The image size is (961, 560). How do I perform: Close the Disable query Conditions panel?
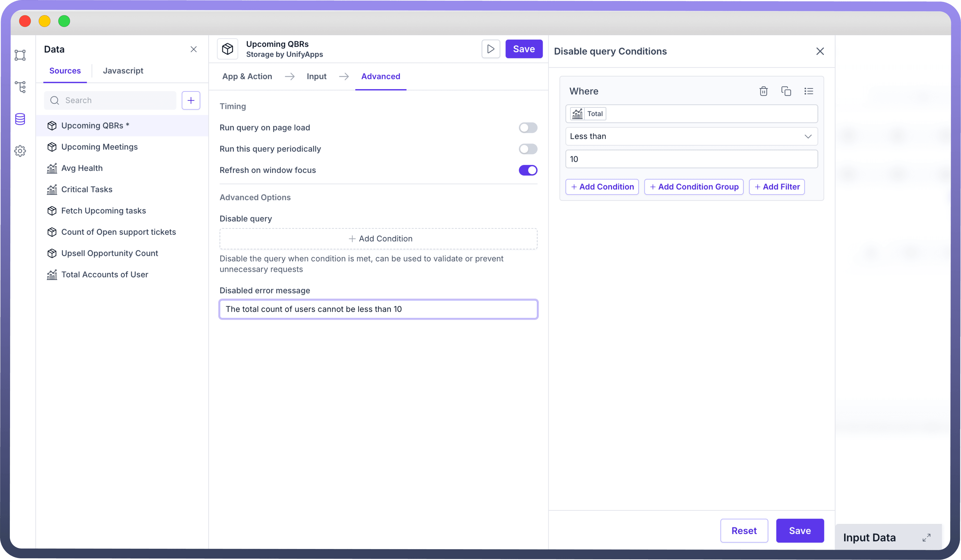pyautogui.click(x=820, y=51)
